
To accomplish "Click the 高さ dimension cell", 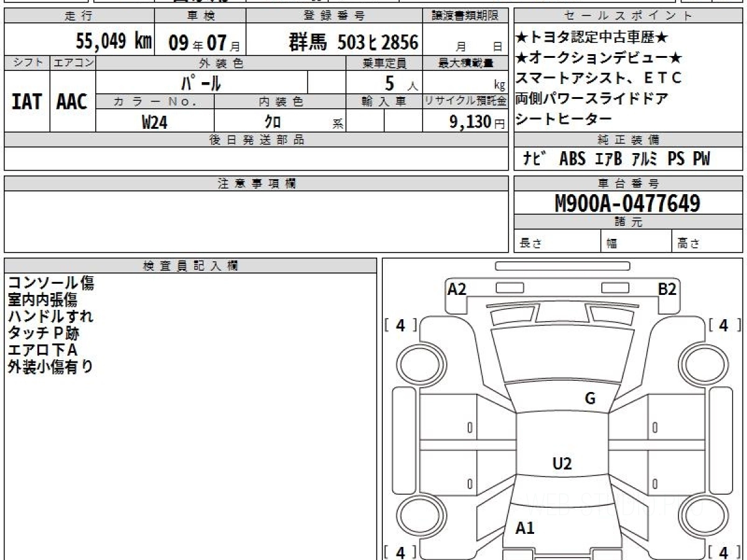I will 707,241.
